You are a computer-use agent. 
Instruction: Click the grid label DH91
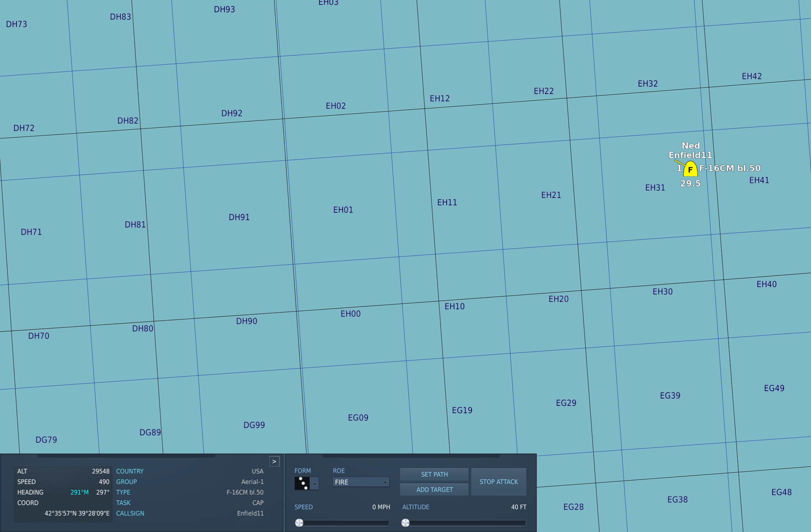239,217
